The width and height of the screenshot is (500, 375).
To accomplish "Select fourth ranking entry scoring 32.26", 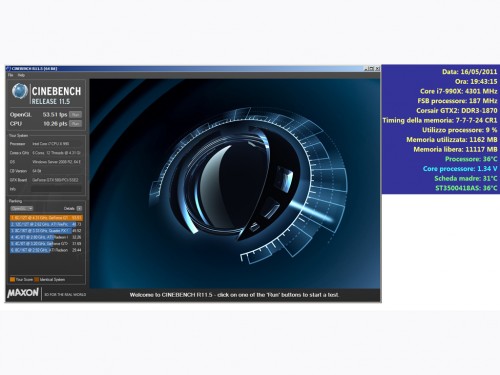I will click(x=46, y=237).
